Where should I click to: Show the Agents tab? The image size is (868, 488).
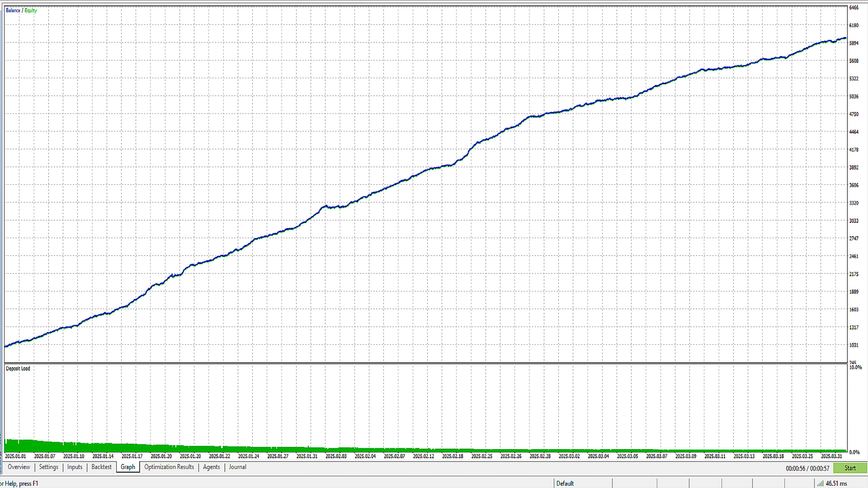[x=212, y=467]
